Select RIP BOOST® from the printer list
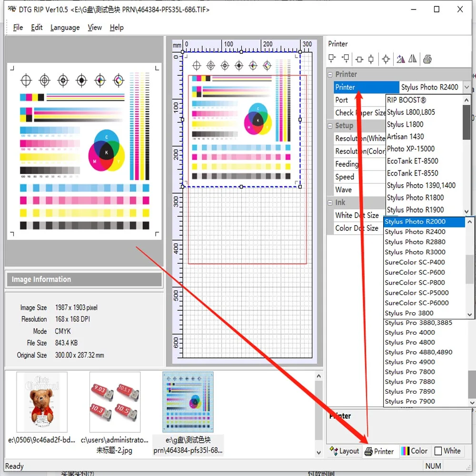 click(424, 100)
